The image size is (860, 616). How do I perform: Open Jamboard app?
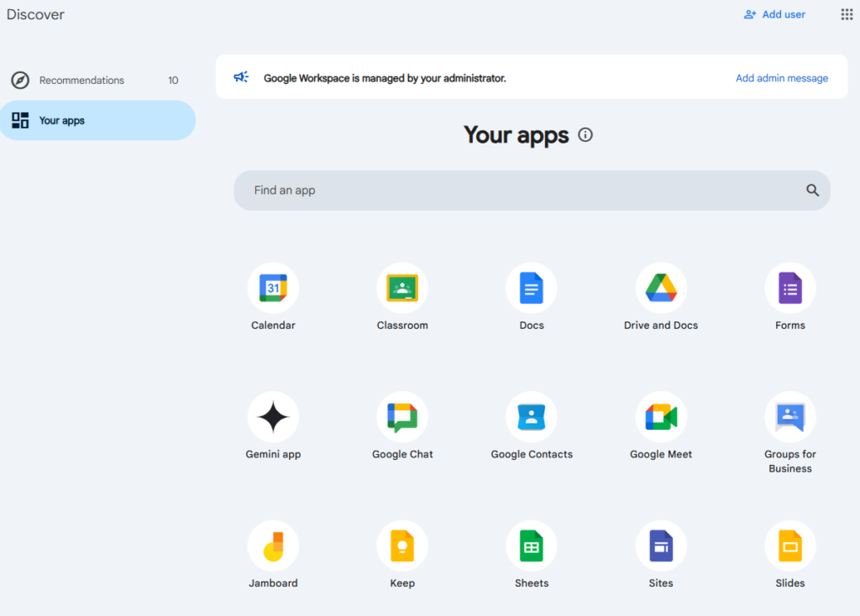coord(273,546)
